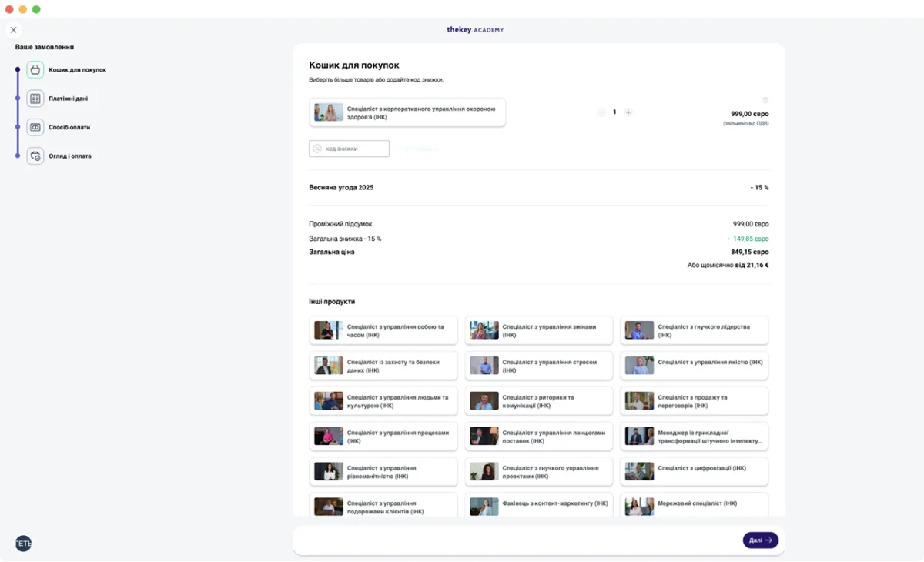Add Спеціаліст з гнучкого лідерства
924x562 pixels.
pyautogui.click(x=695, y=330)
